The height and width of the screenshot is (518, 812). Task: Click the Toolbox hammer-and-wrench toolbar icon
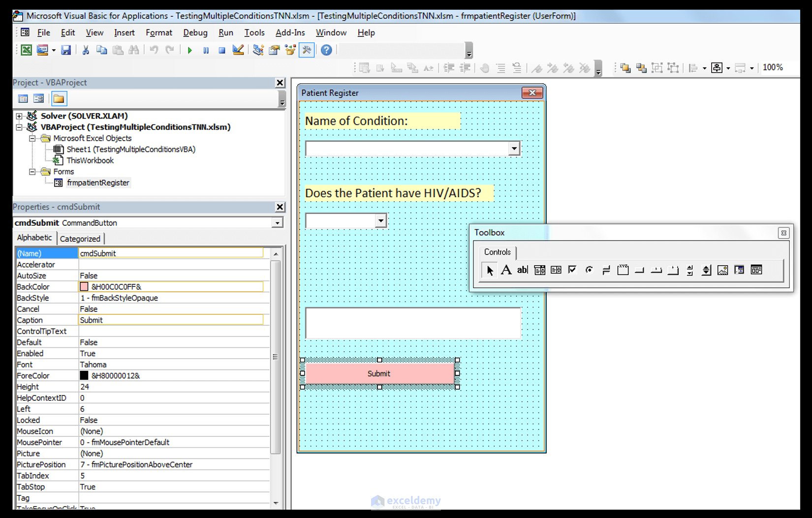pyautogui.click(x=307, y=50)
